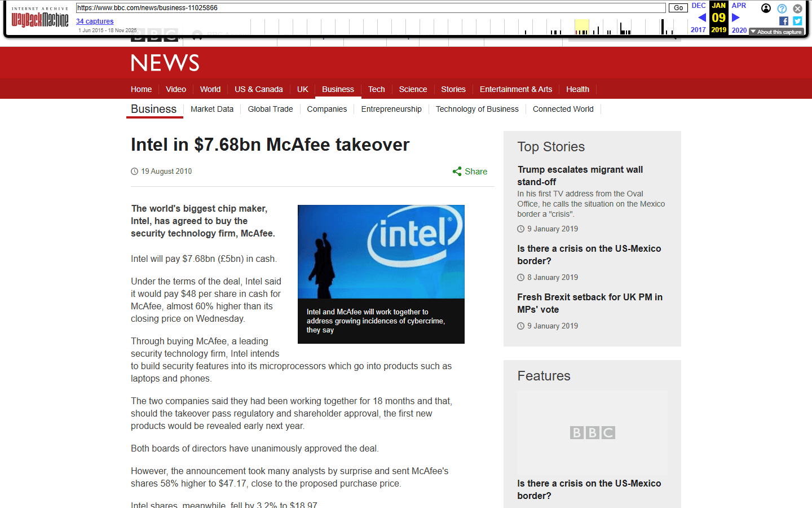Click the Business section heading
The height and width of the screenshot is (508, 812).
154,109
